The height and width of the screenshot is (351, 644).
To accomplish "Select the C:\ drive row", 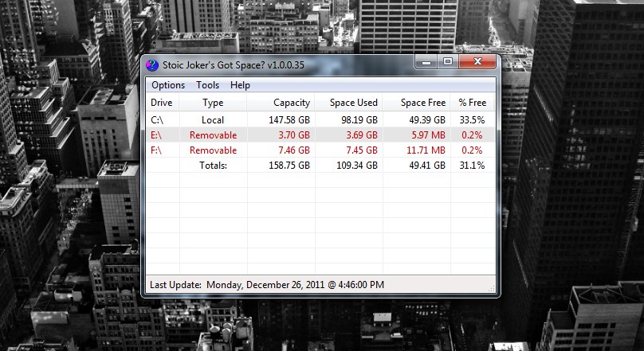I will click(x=320, y=120).
